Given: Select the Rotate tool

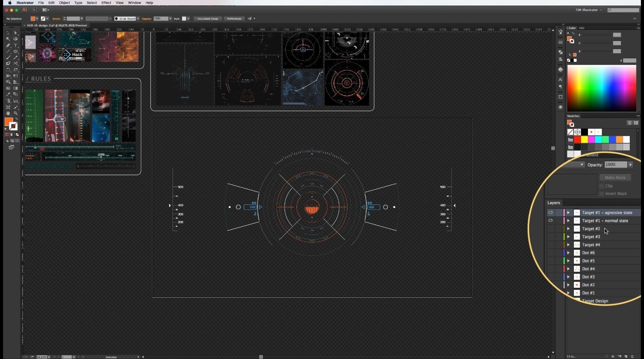Looking at the screenshot, I should coord(8,70).
